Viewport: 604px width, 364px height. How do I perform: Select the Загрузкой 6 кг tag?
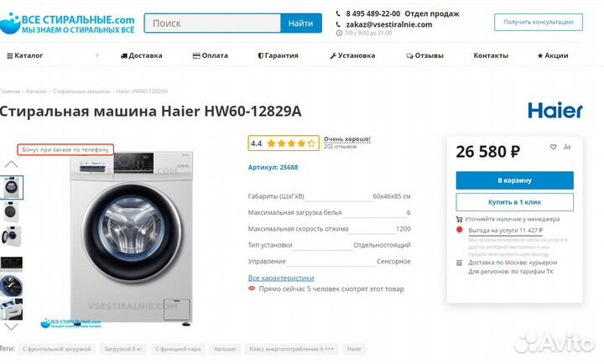coord(122,348)
